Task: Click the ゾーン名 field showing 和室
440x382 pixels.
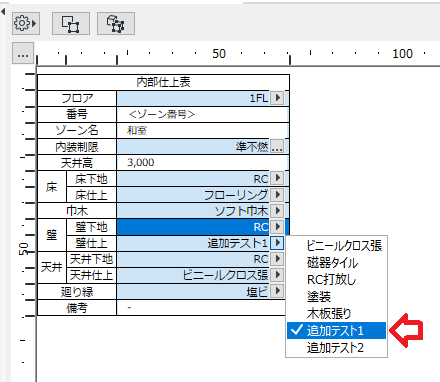Action: point(203,130)
